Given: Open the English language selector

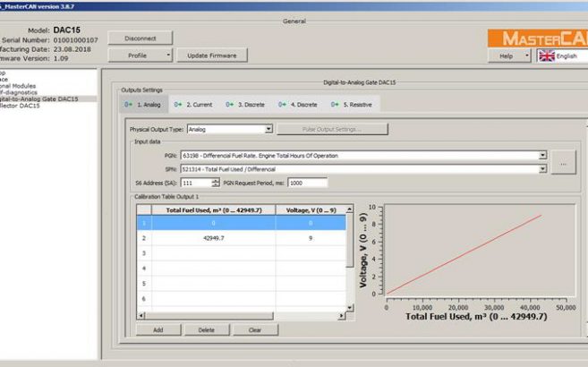Looking at the screenshot, I should (562, 55).
